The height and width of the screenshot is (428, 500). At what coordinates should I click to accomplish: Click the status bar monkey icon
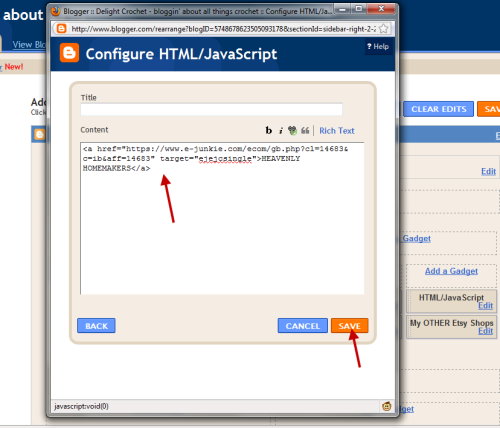point(387,406)
